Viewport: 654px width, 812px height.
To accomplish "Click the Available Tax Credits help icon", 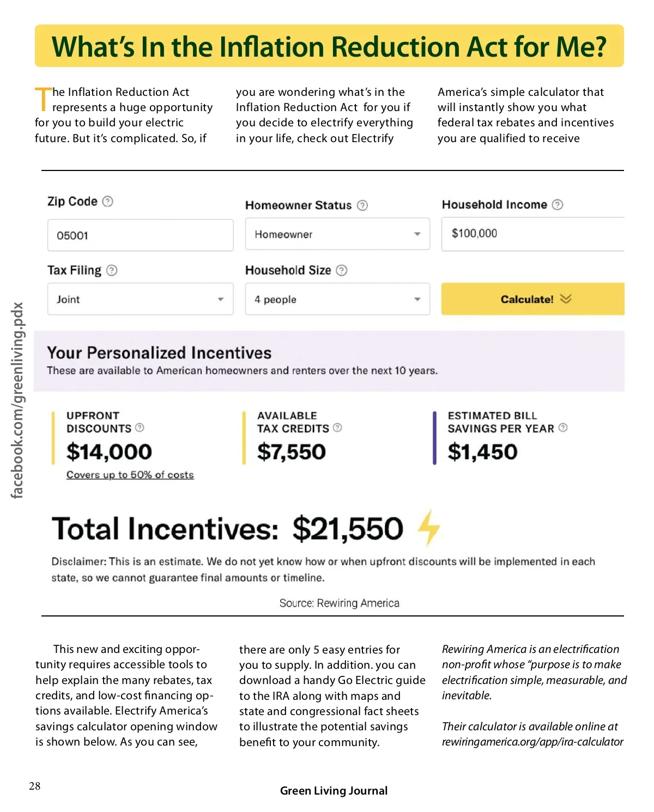I will (337, 428).
